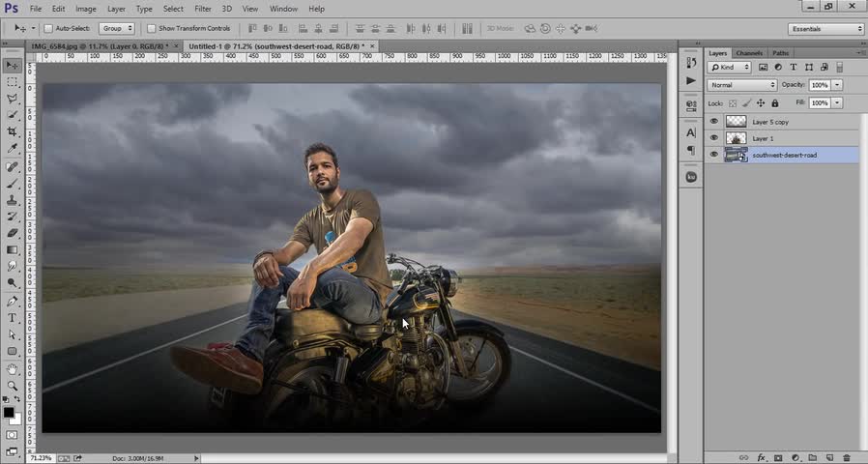Select the Gradient tool

click(12, 249)
